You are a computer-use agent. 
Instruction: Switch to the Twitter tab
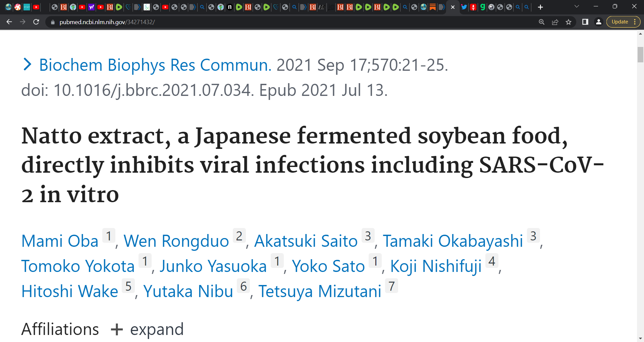[464, 7]
